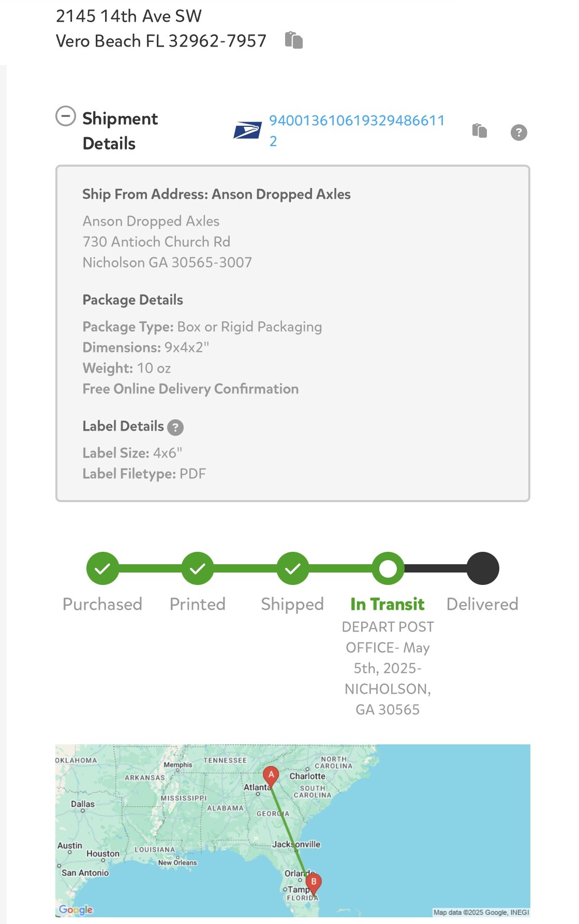Open the Google logo on map
The image size is (579, 924).
[x=76, y=910]
